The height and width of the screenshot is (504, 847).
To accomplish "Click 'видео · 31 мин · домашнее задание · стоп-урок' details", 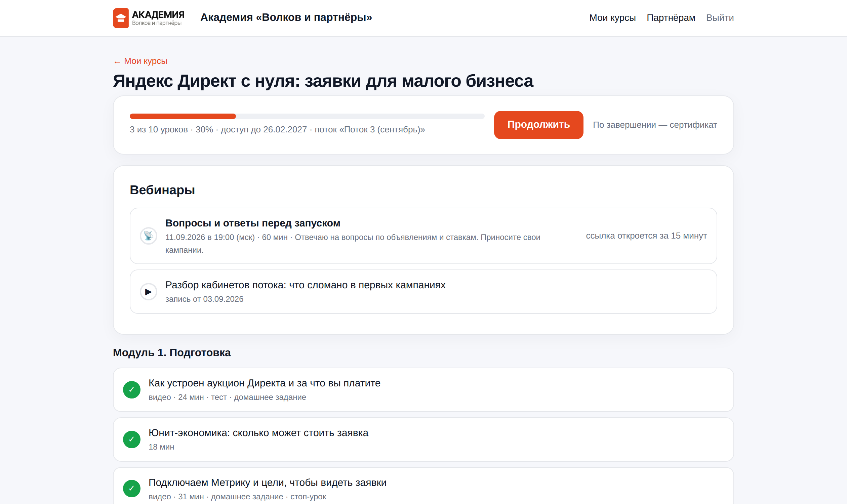I will (x=237, y=497).
